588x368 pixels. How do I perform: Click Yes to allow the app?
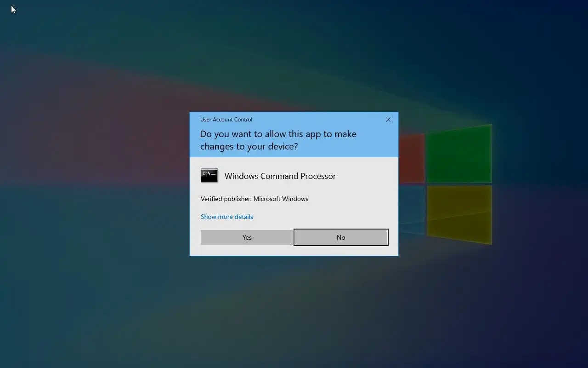(x=247, y=237)
